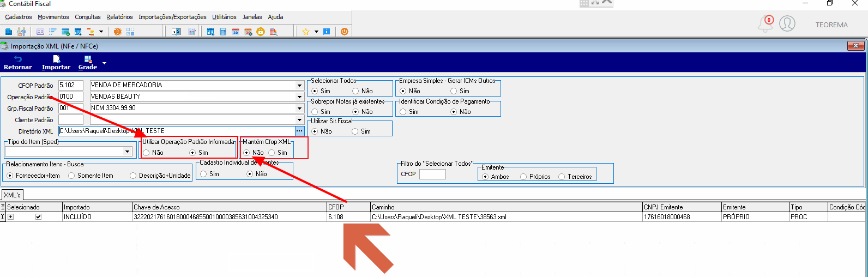Click the orange hierarchy chart icon
Screen dimensions: 868x277
click(91, 32)
